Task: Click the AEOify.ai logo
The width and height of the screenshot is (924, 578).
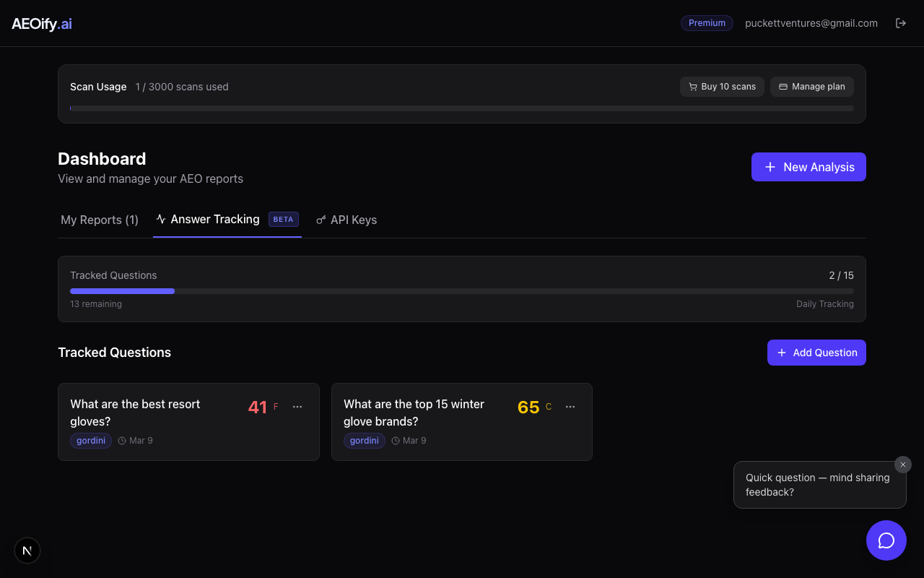Action: (x=42, y=24)
